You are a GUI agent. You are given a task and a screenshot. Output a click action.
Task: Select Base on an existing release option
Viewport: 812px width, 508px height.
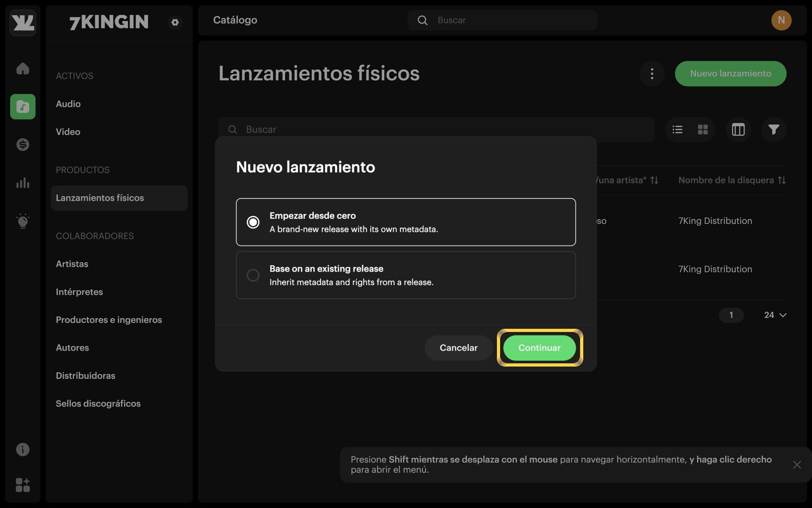tap(406, 275)
